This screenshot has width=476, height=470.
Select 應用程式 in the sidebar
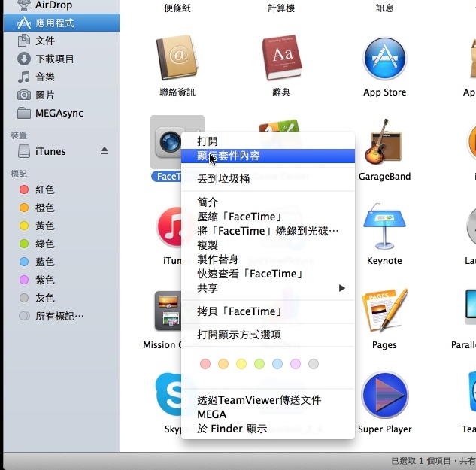click(62, 23)
